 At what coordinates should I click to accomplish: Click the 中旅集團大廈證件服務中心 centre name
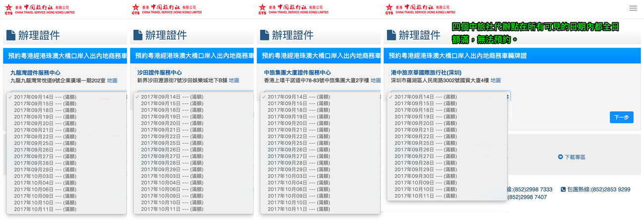point(297,73)
